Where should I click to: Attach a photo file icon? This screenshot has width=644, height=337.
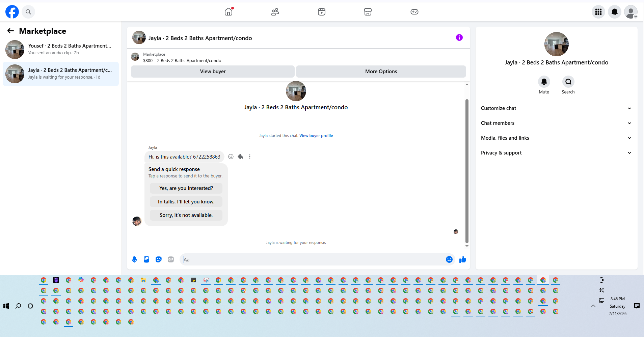pyautogui.click(x=146, y=259)
